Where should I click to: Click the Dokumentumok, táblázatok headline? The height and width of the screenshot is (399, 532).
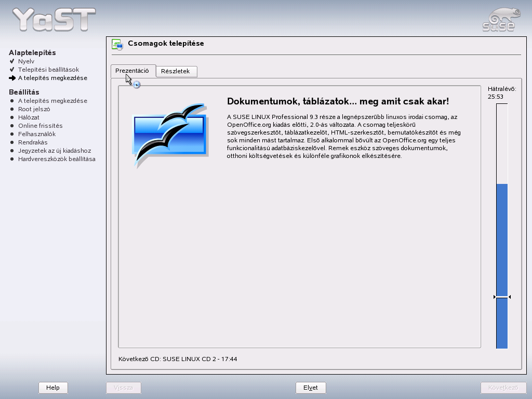338,101
